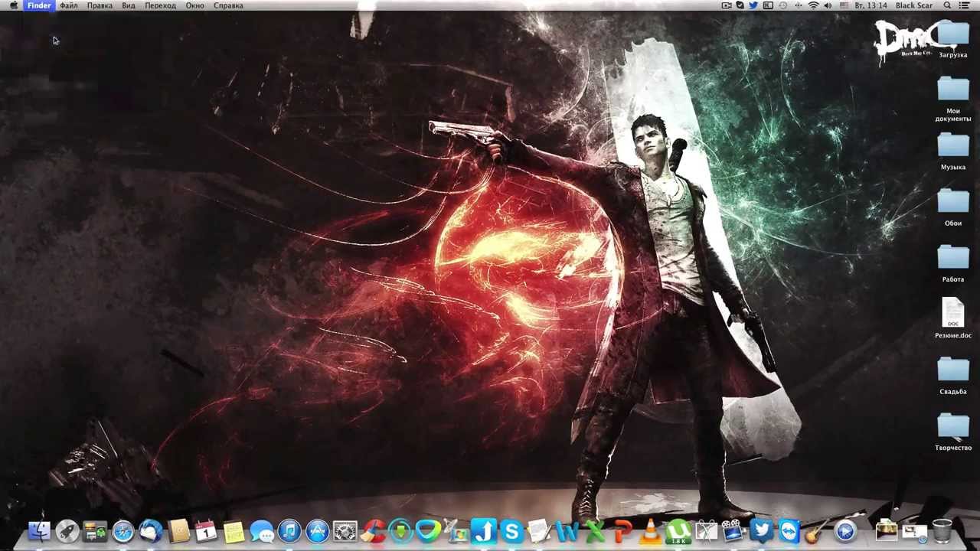
Task: Open Skype from the Dock
Action: [x=511, y=531]
